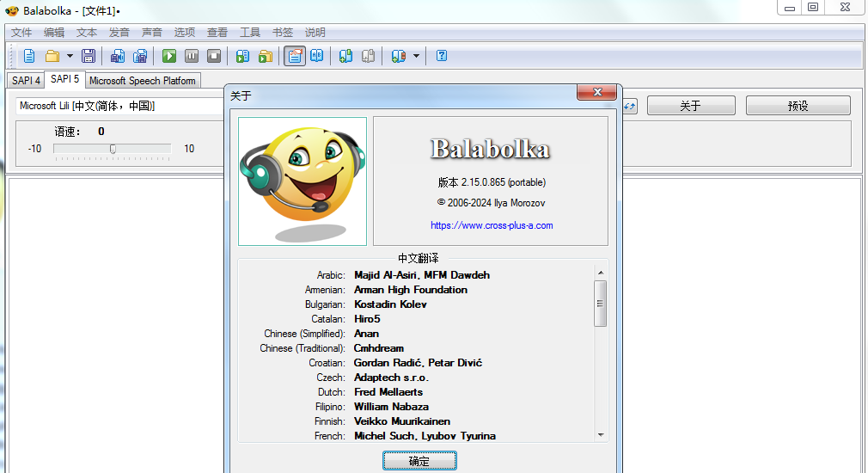Click the quick bookmark book icon
This screenshot has width=868, height=473.
399,56
